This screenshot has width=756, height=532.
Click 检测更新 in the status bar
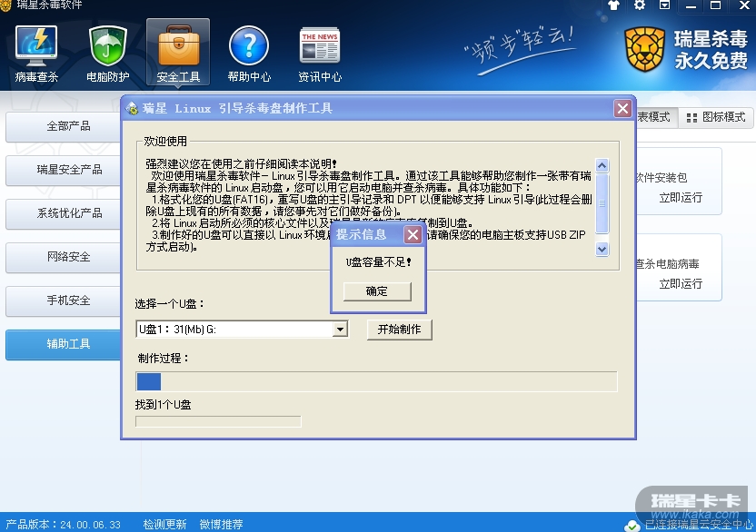tap(164, 525)
